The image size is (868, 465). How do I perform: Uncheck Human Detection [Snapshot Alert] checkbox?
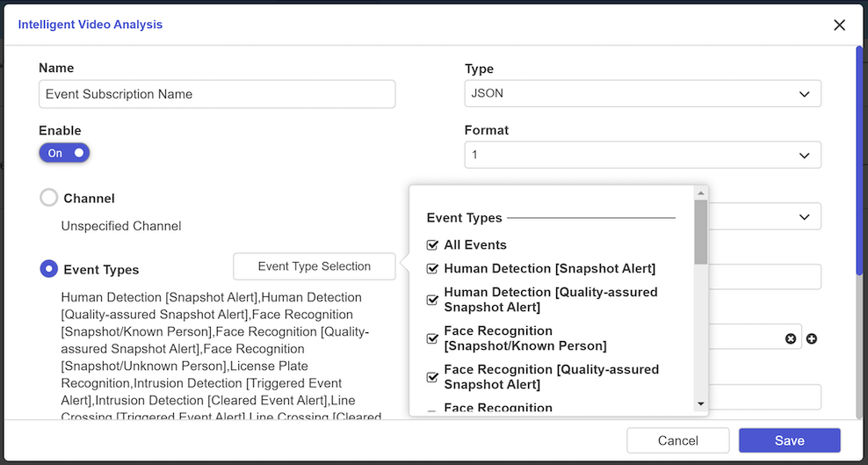click(x=432, y=268)
